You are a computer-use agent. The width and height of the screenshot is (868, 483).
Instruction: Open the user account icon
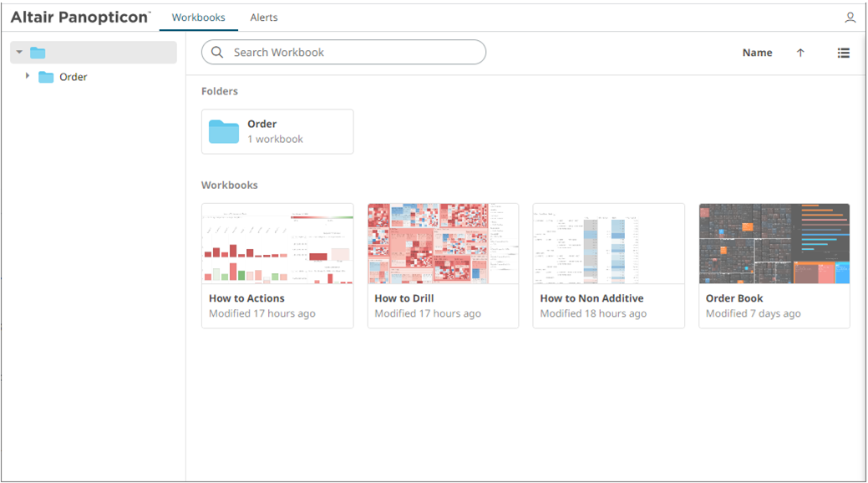coord(850,18)
